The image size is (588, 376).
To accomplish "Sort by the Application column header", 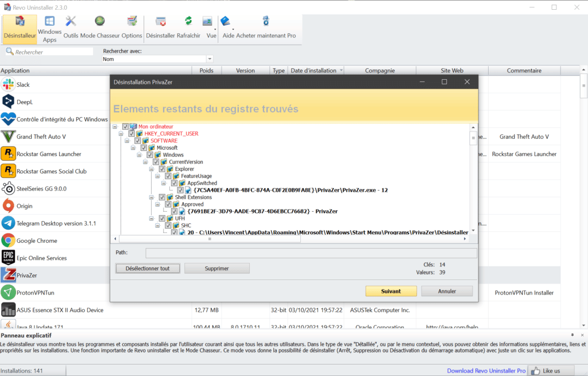I will tap(96, 71).
